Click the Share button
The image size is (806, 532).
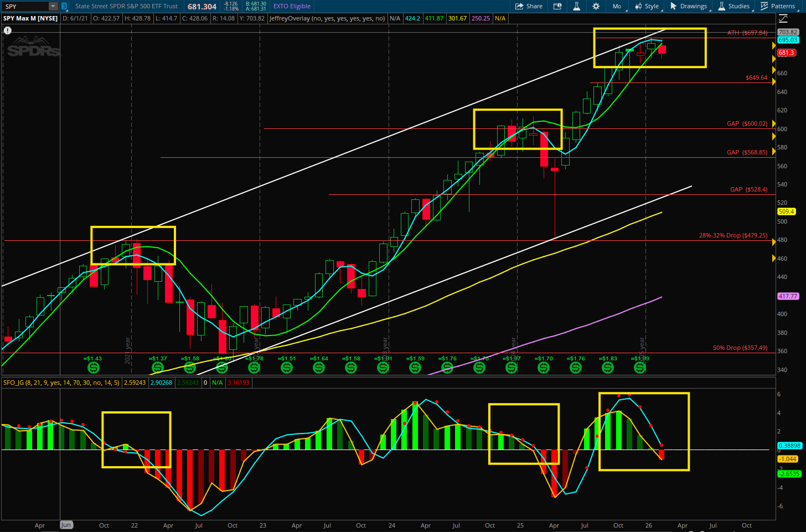coord(529,6)
